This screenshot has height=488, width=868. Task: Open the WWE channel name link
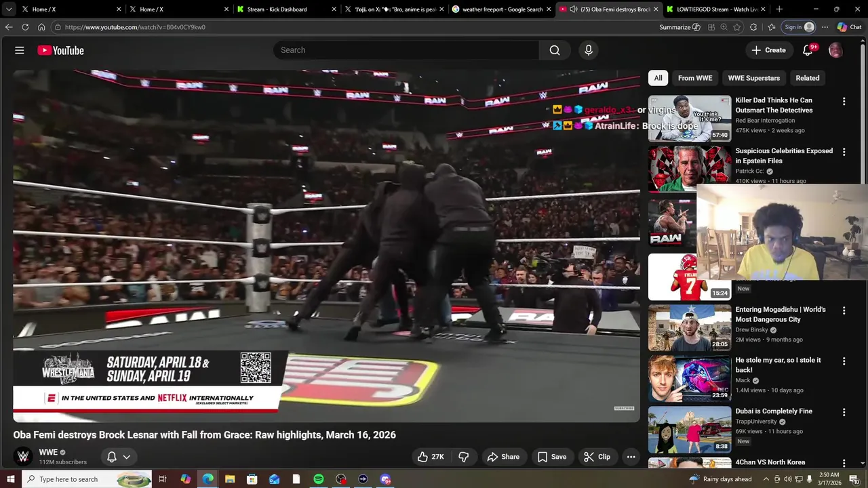click(48, 452)
